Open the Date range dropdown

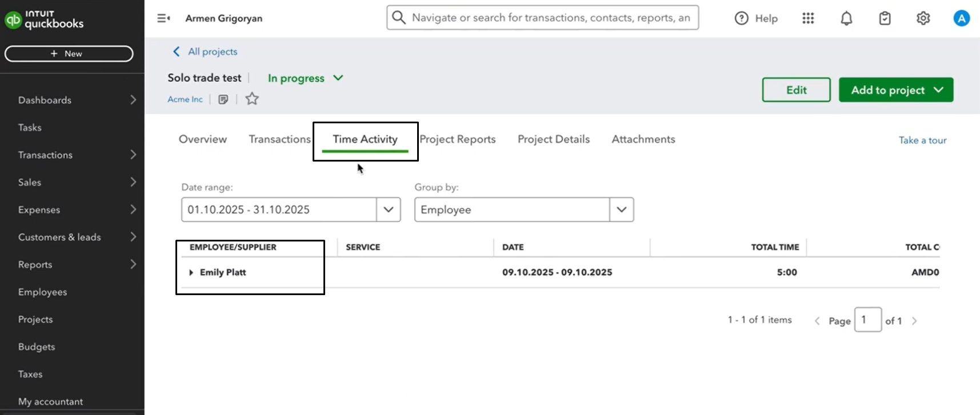(x=388, y=209)
